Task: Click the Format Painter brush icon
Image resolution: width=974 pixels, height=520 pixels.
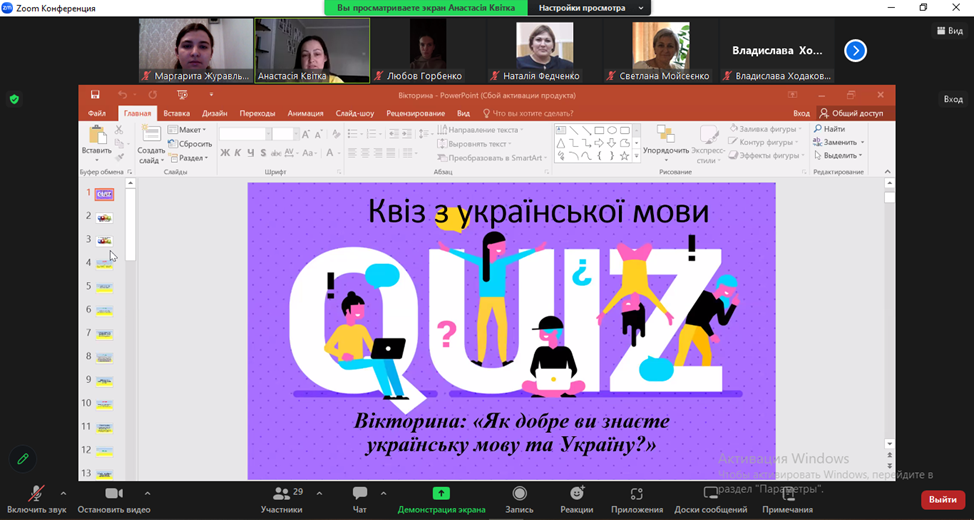Action: point(119,157)
